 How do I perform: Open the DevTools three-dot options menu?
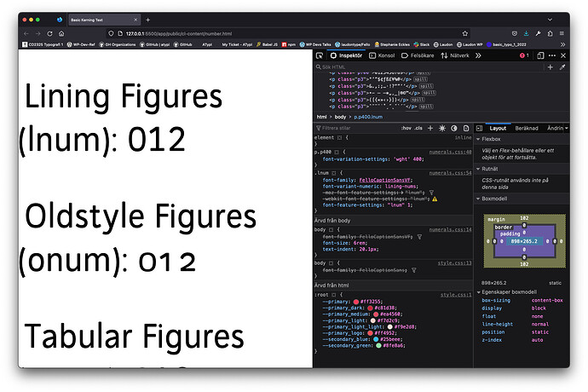(x=551, y=55)
